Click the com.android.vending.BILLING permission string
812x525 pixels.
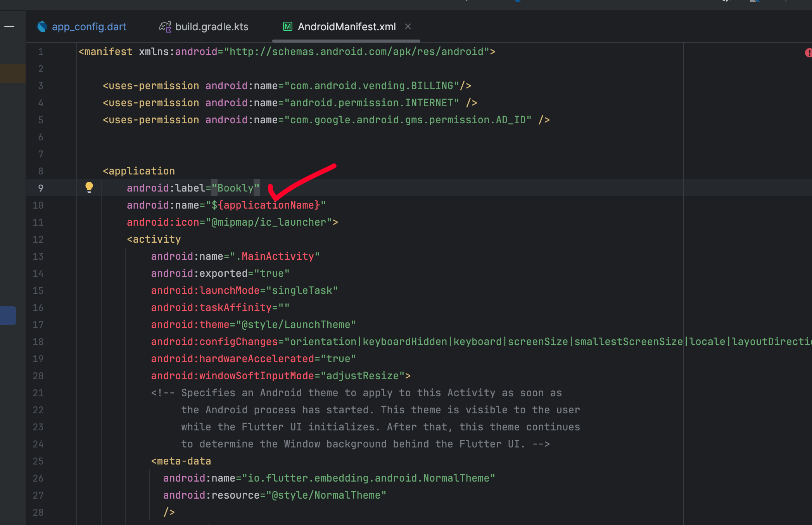[372, 86]
